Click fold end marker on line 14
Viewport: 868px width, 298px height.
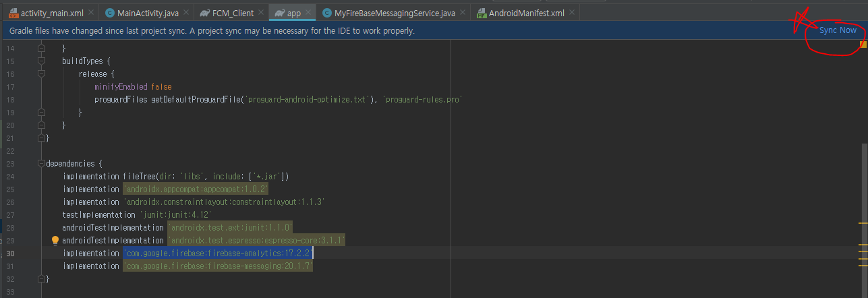pyautogui.click(x=41, y=49)
